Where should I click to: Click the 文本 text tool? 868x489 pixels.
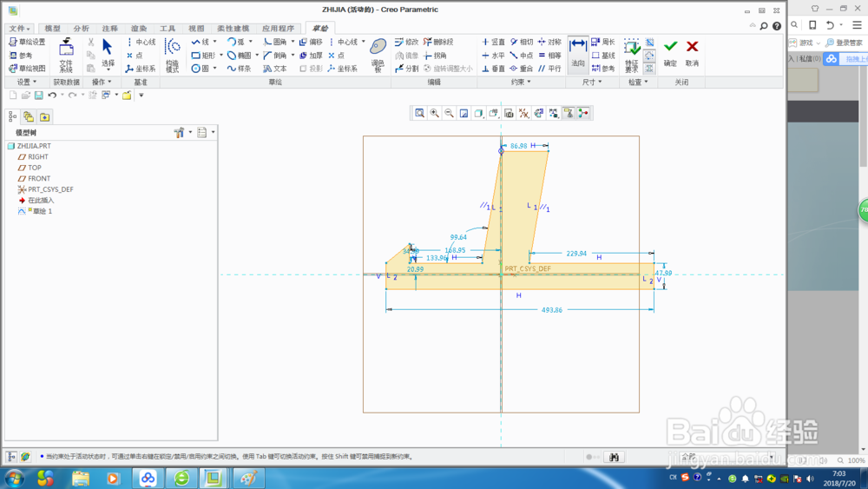click(275, 69)
